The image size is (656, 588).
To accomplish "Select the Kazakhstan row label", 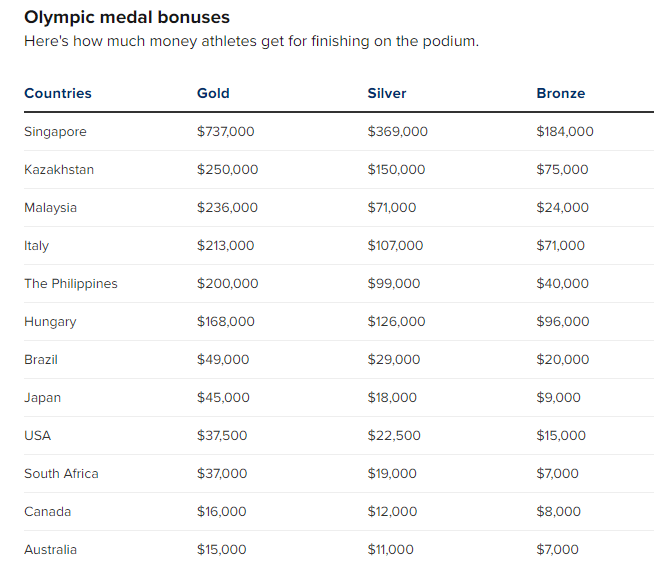I will click(x=59, y=170).
